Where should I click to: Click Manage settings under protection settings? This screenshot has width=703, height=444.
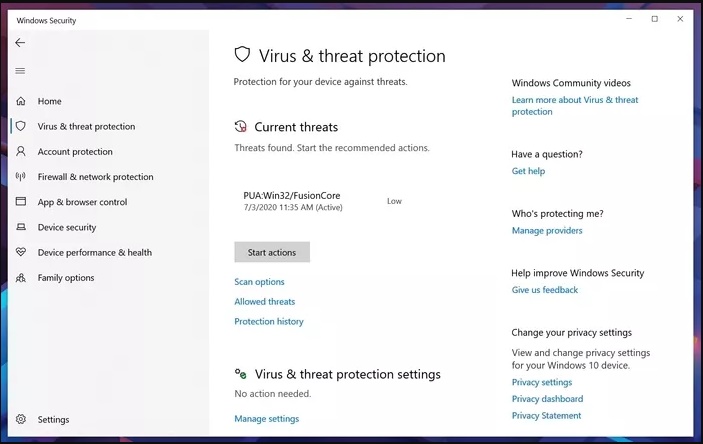coord(267,418)
